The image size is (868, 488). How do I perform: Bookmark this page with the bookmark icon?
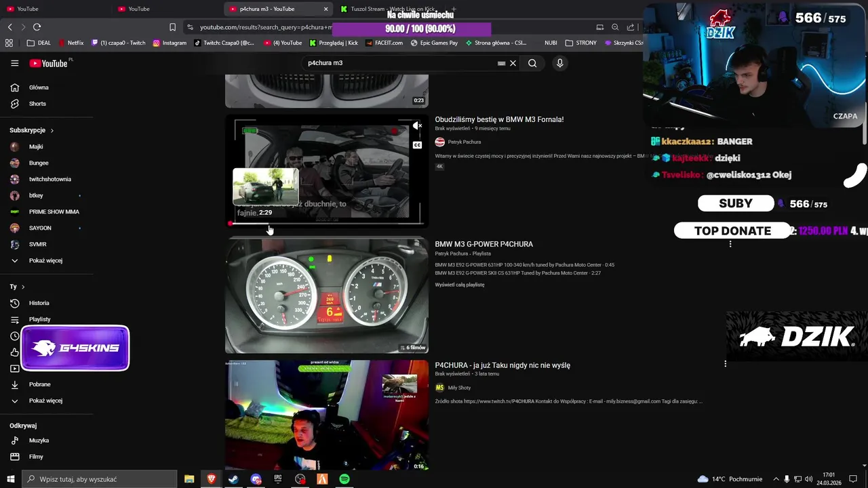pos(172,27)
